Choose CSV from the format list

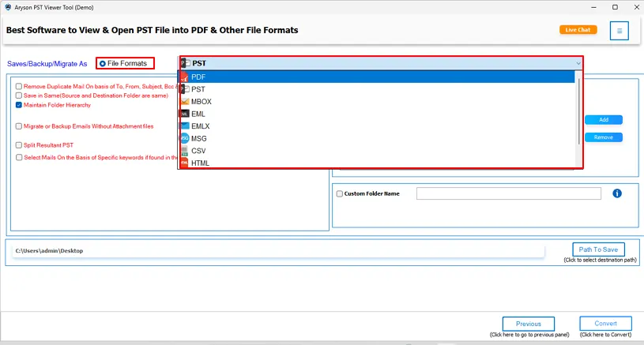tap(377, 151)
